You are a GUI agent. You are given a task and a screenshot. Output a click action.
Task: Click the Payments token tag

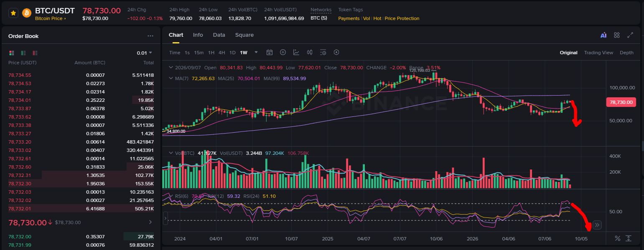[x=349, y=18]
